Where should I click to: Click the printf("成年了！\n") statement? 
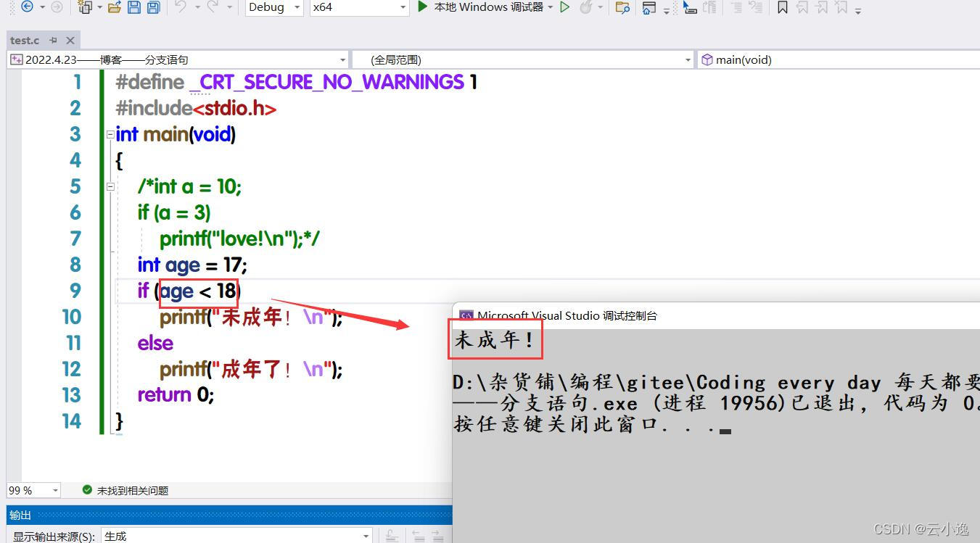(251, 369)
